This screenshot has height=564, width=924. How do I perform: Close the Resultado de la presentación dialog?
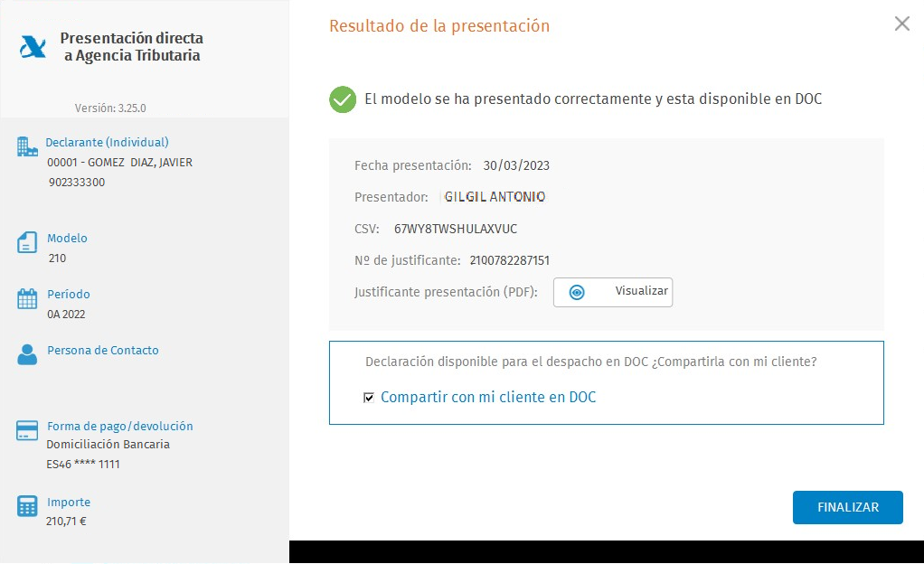pyautogui.click(x=901, y=23)
